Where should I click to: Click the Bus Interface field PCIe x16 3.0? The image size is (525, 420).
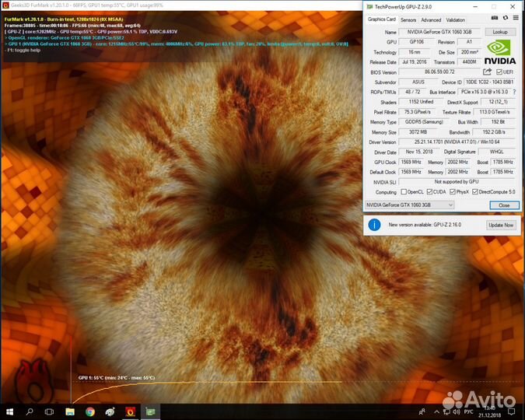point(485,92)
